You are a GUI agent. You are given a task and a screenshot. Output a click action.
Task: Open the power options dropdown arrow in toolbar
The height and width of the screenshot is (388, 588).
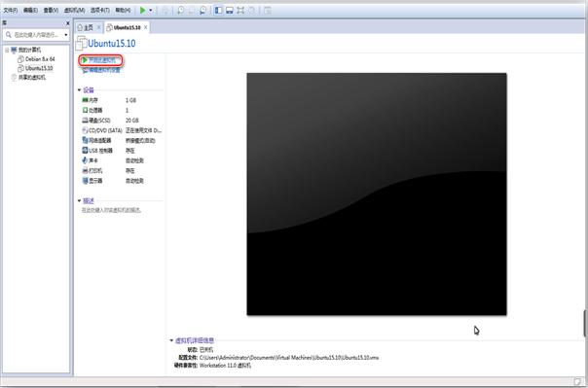[151, 11]
